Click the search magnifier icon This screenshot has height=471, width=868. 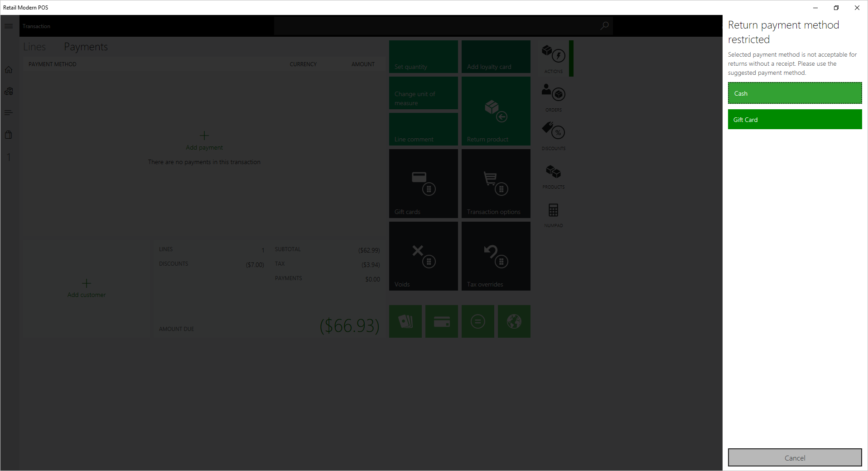click(604, 26)
